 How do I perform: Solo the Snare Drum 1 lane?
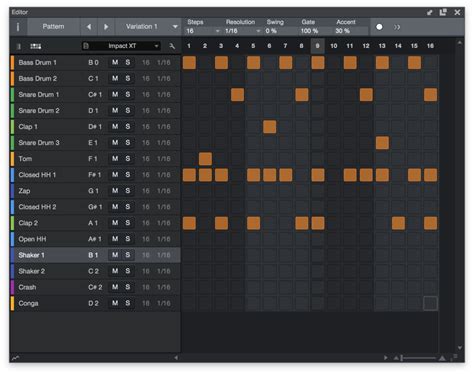click(128, 94)
